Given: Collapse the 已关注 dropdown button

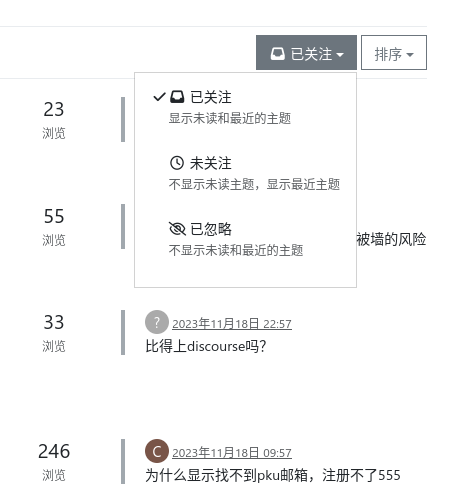Looking at the screenshot, I should pos(306,53).
